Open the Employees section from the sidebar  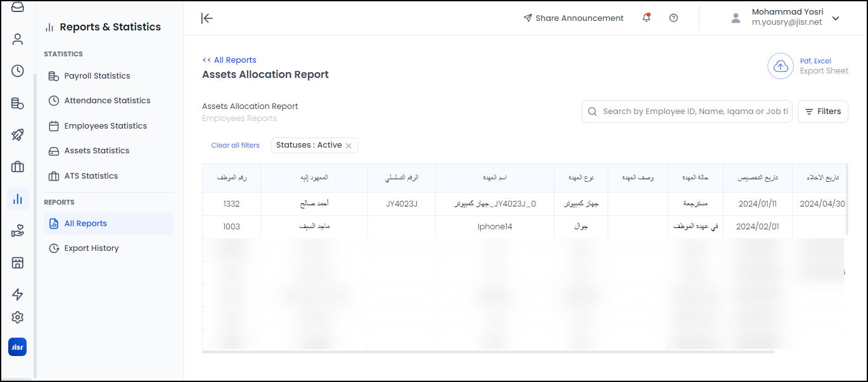point(17,39)
